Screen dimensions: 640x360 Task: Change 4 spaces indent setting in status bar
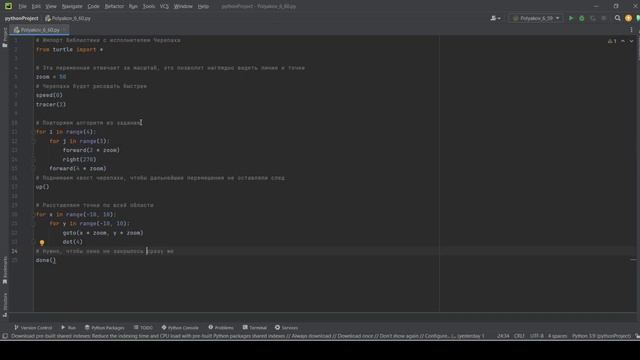pos(557,336)
